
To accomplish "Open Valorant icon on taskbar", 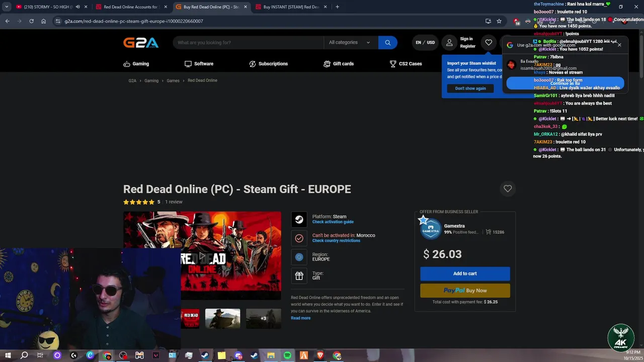I will point(156,355).
